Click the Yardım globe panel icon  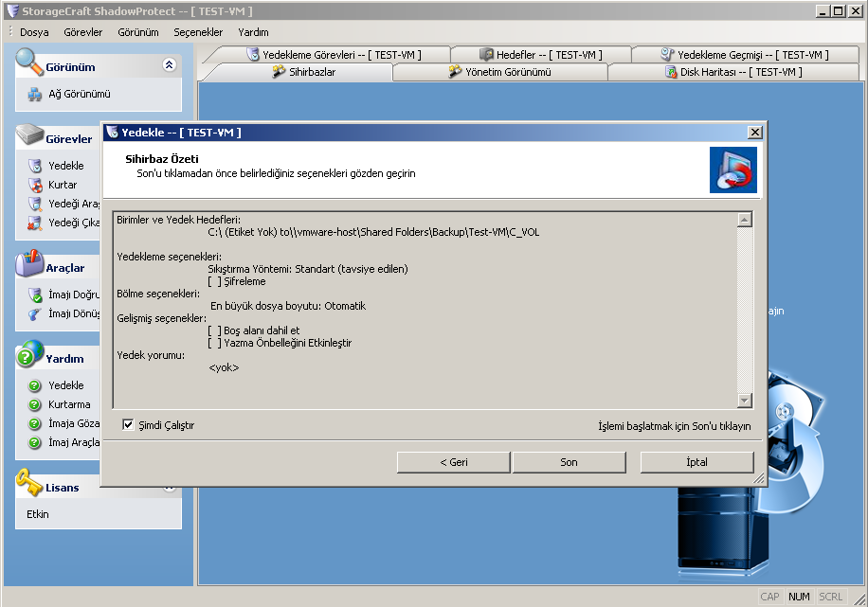point(29,354)
